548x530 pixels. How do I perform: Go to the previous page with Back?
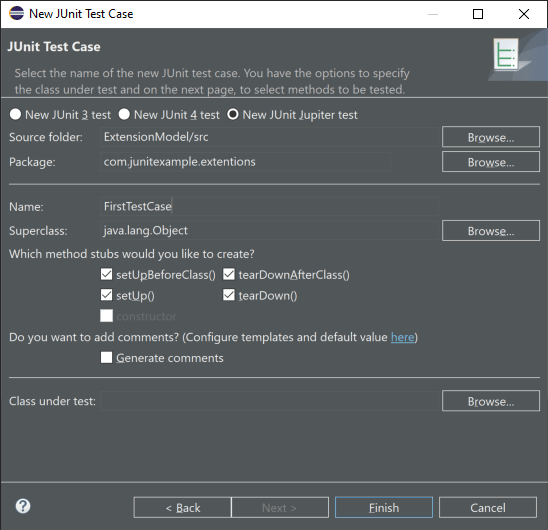182,507
